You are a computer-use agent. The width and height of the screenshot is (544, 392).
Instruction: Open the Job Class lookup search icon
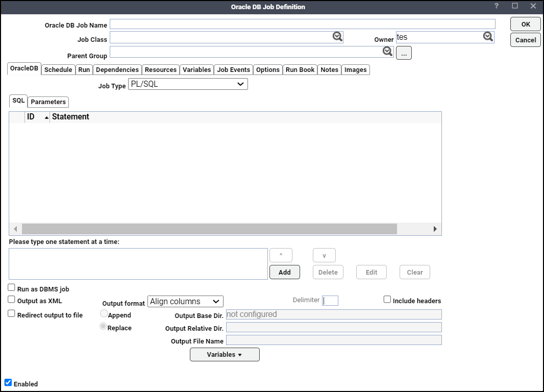(x=337, y=36)
